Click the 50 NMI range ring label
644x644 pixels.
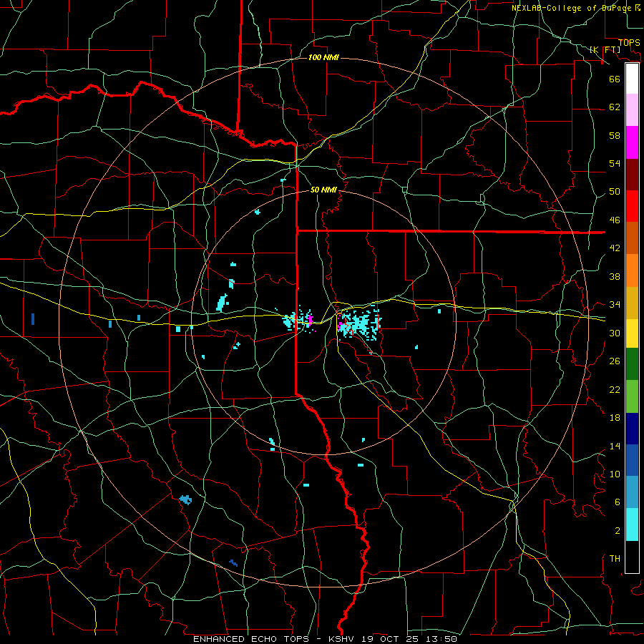coord(323,190)
